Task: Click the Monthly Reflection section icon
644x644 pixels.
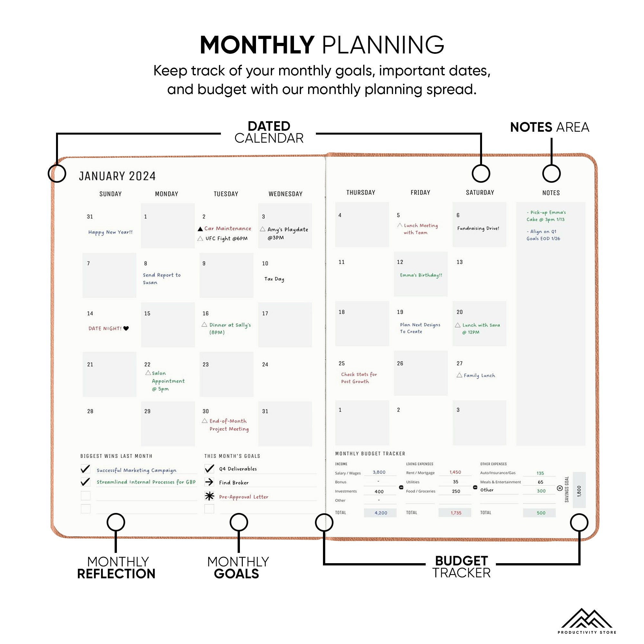Action: pos(112,519)
